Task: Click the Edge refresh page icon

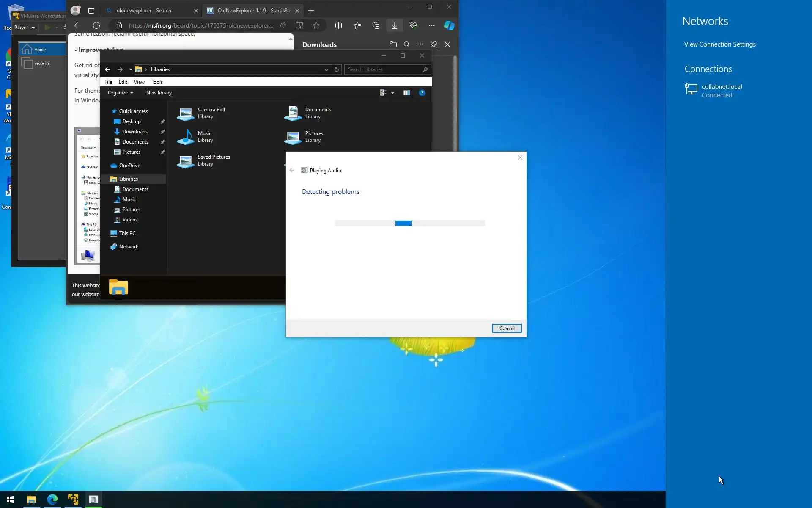Action: pos(96,25)
